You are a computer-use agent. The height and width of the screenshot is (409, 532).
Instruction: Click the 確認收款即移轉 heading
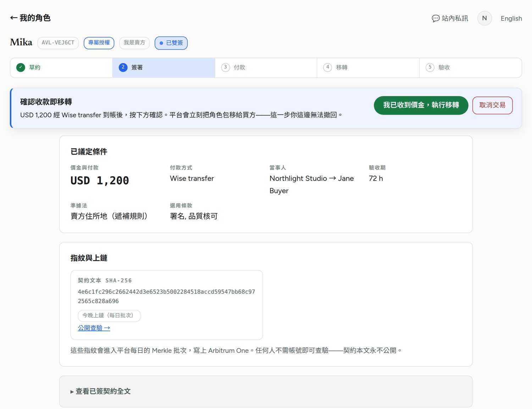46,102
